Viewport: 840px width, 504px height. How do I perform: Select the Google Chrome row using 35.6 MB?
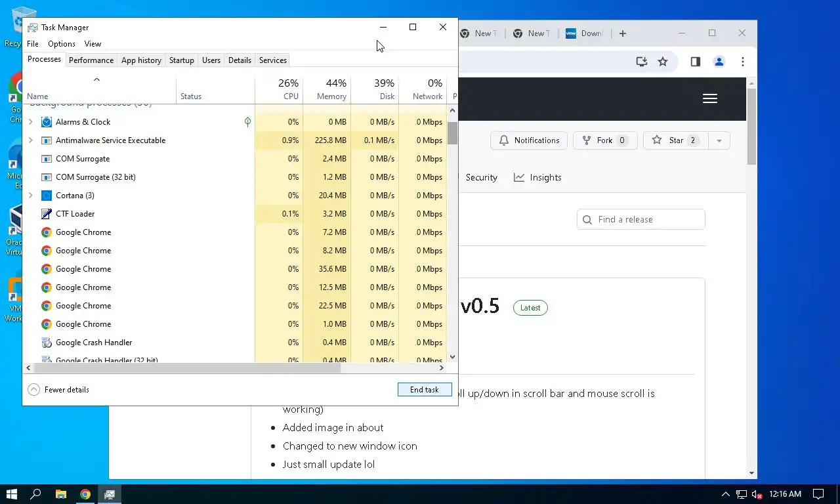point(235,269)
